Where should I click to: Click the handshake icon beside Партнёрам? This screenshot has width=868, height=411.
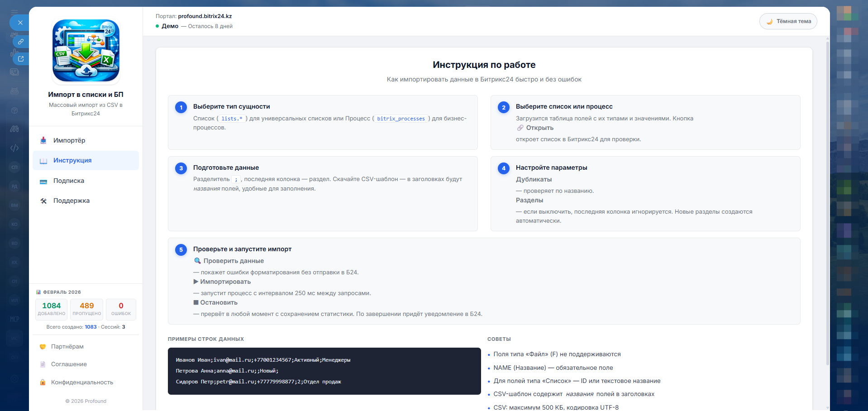click(x=43, y=347)
